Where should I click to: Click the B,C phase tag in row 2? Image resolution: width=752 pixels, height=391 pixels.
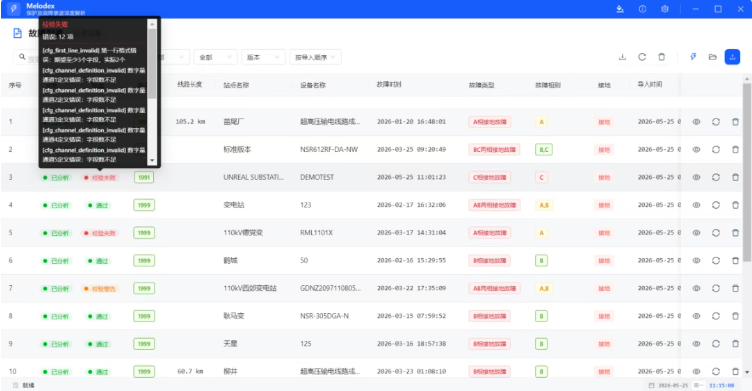tap(544, 150)
